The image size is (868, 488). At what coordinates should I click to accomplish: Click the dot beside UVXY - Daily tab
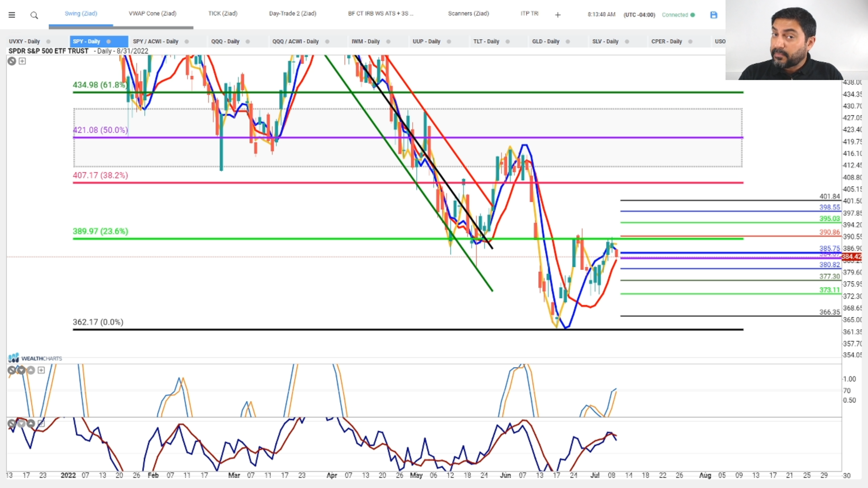(x=48, y=42)
